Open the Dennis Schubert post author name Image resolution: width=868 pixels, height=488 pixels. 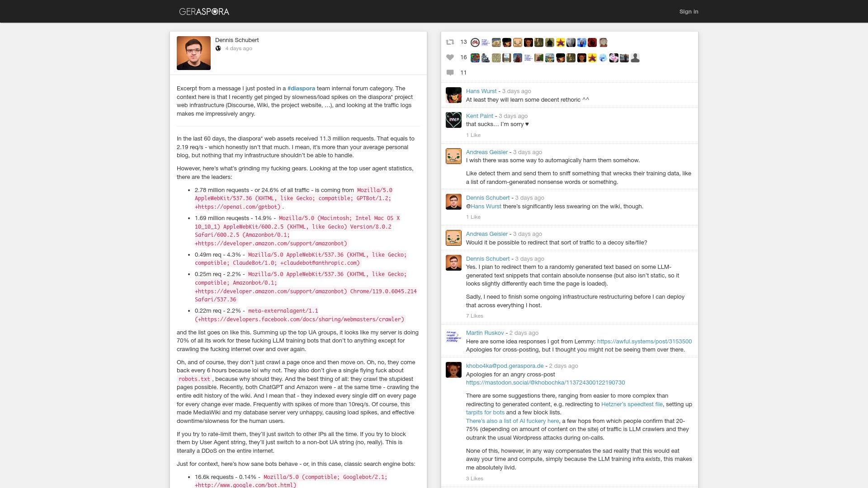(237, 40)
